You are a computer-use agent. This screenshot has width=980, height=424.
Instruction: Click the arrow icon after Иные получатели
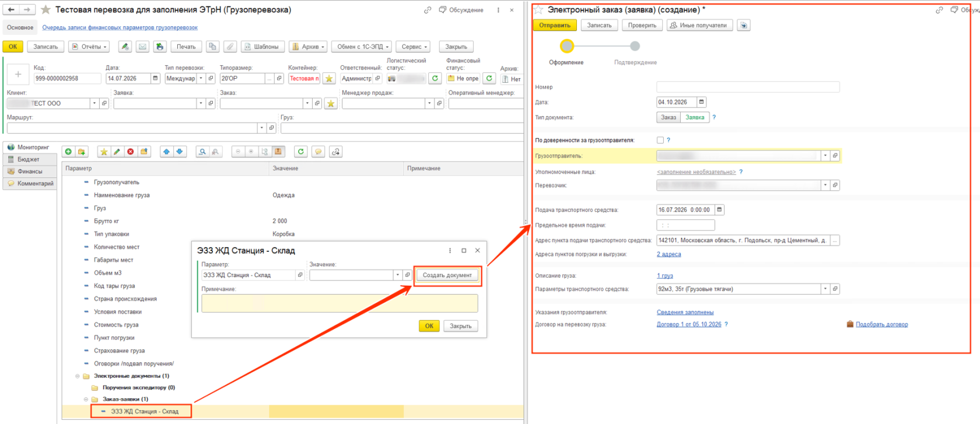coord(743,25)
